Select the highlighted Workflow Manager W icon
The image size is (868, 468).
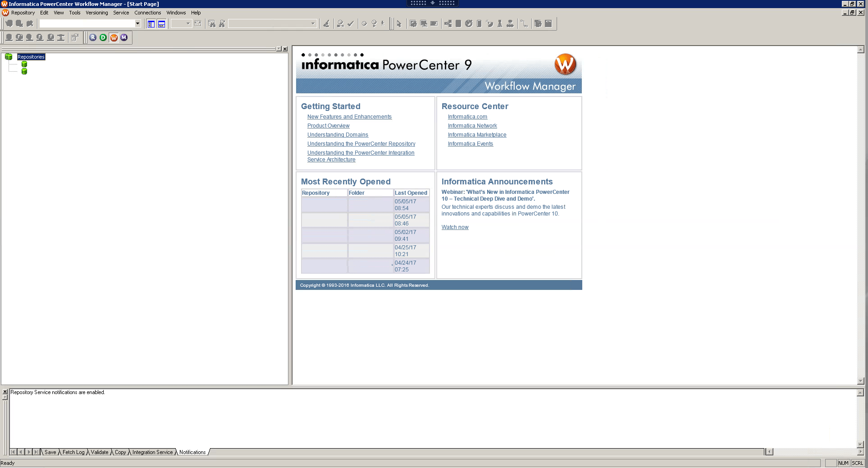pos(114,37)
